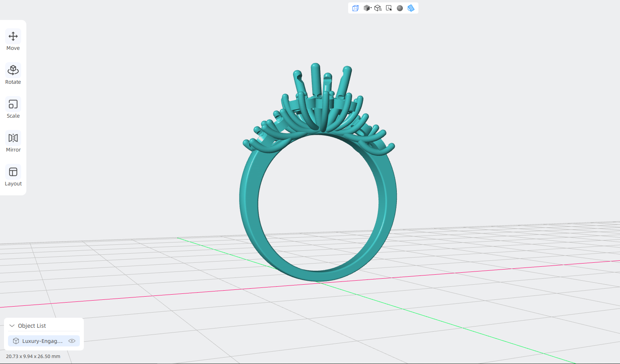Click the Object List header label

pos(32,326)
